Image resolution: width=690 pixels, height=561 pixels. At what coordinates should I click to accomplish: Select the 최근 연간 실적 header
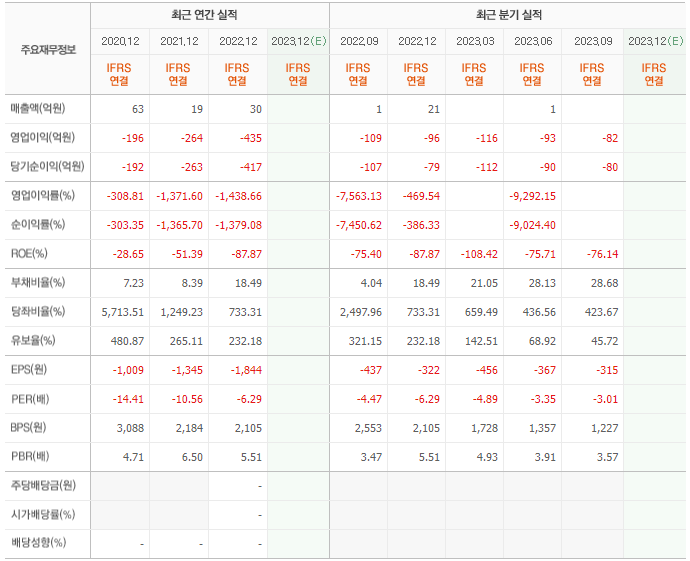(205, 15)
